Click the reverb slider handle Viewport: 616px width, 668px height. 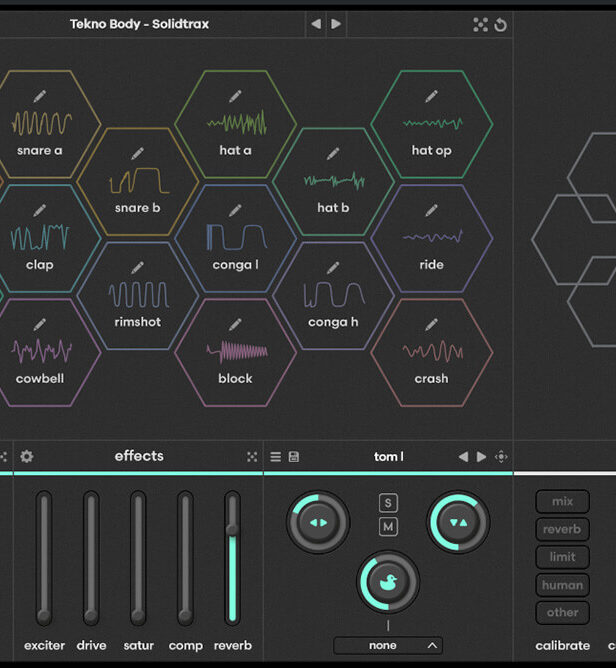[232, 530]
